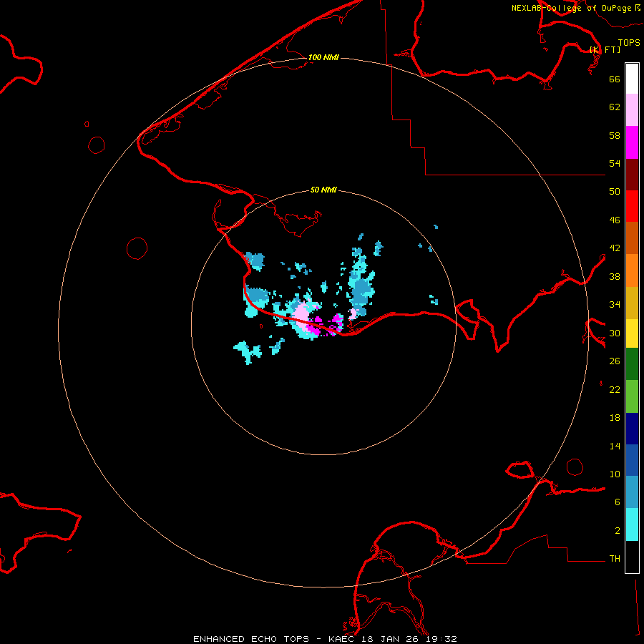Click the "26" legend value on the scale

[x=615, y=361]
